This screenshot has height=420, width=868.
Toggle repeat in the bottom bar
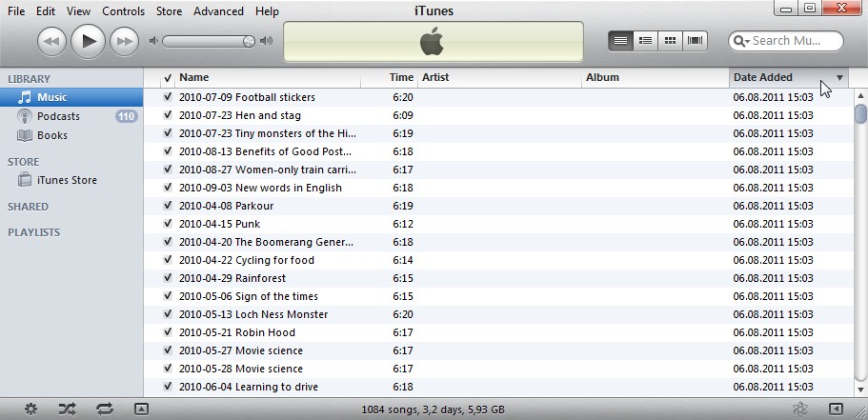click(x=104, y=410)
